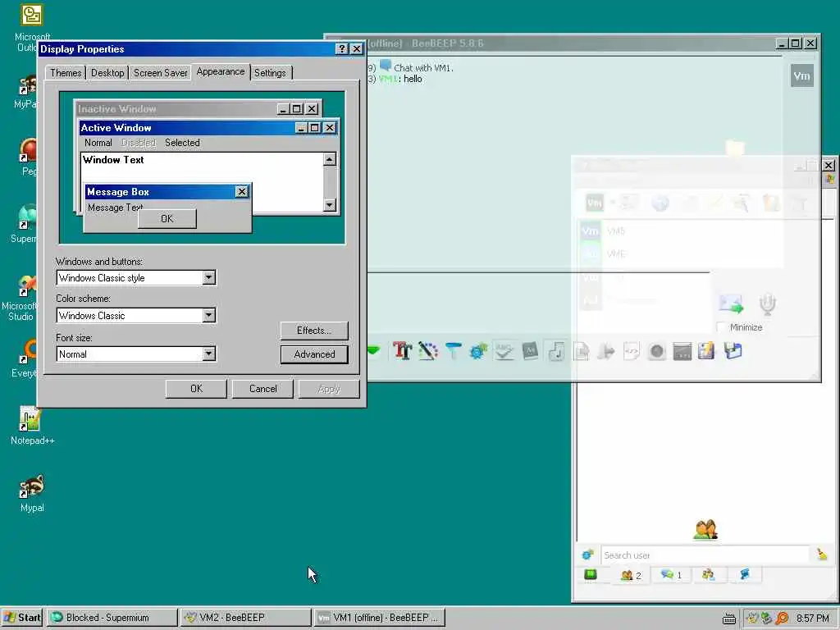
Task: Expand the Font size dropdown
Action: 209,354
